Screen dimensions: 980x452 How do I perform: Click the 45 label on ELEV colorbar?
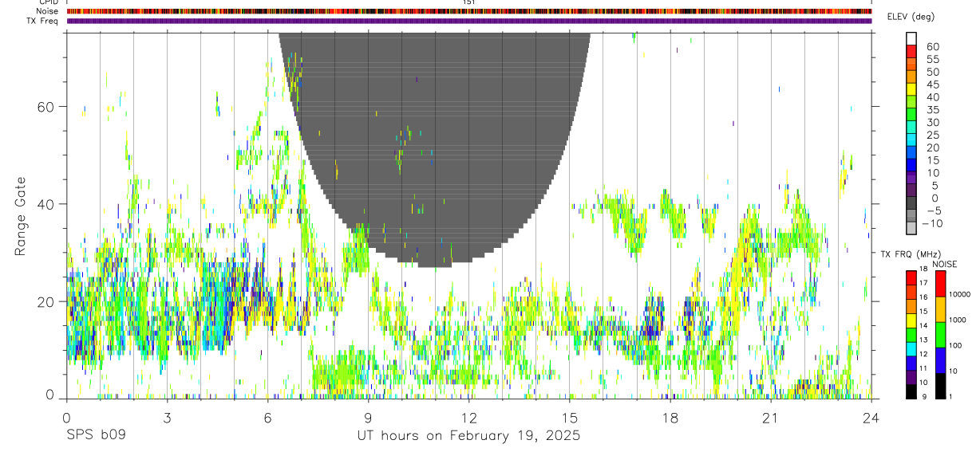(933, 85)
